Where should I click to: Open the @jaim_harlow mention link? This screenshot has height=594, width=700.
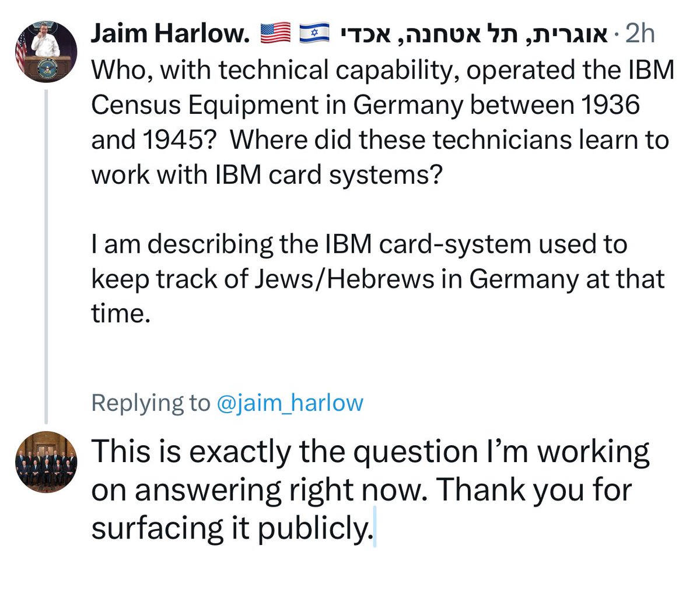[x=289, y=403]
